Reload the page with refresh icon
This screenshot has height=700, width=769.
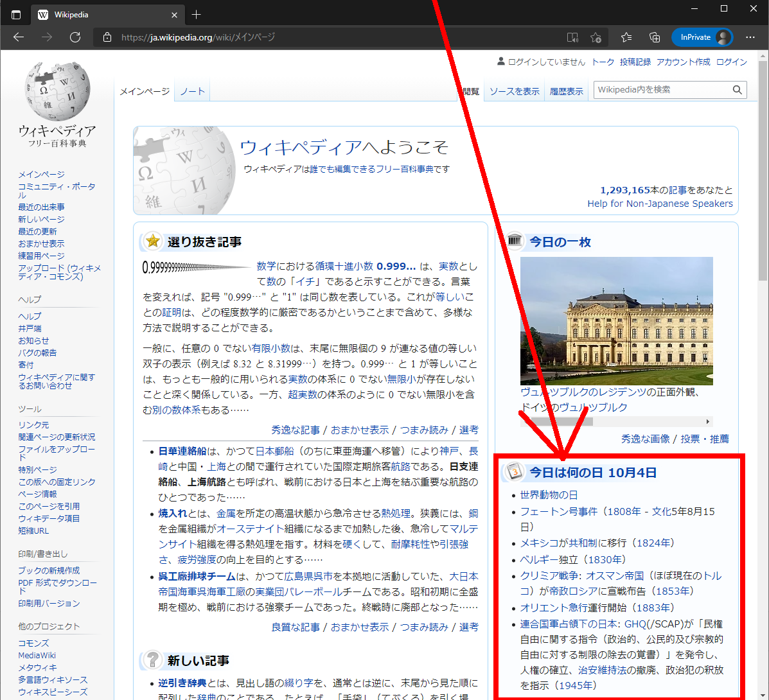(75, 37)
